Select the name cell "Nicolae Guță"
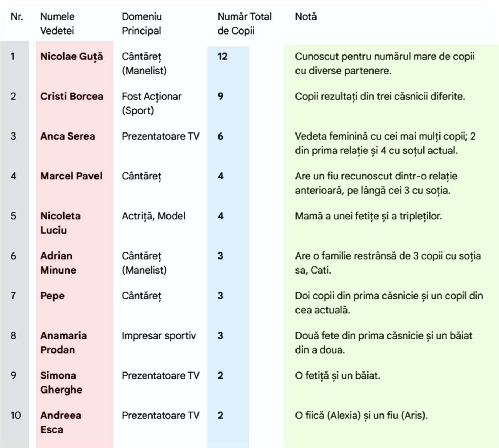This screenshot has width=499, height=448. [71, 57]
